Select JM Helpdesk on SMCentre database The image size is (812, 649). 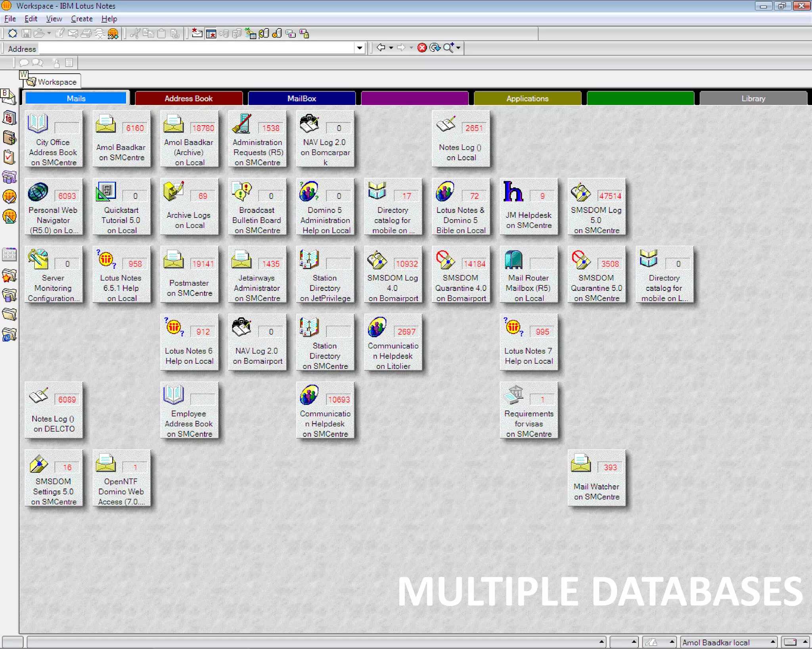(x=529, y=207)
